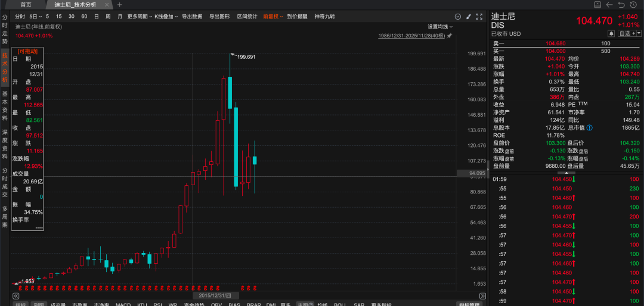This screenshot has height=306, width=644.
Task: Click the 卖一 price 104.680
Action: (556, 43)
